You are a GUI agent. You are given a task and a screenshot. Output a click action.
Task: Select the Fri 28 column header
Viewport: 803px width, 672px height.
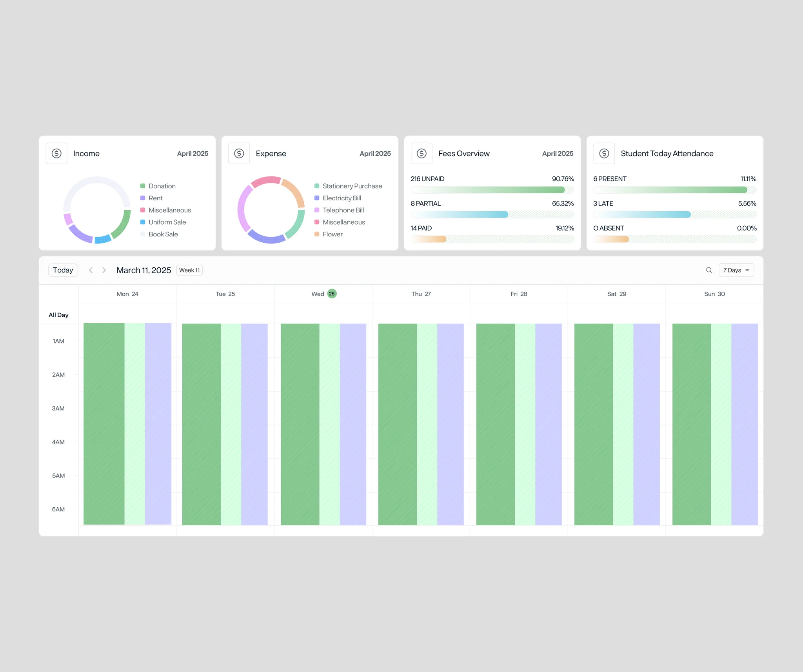(519, 294)
